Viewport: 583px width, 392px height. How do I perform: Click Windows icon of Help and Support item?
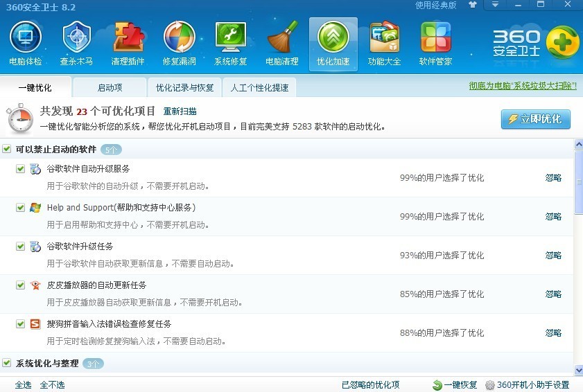pos(35,207)
